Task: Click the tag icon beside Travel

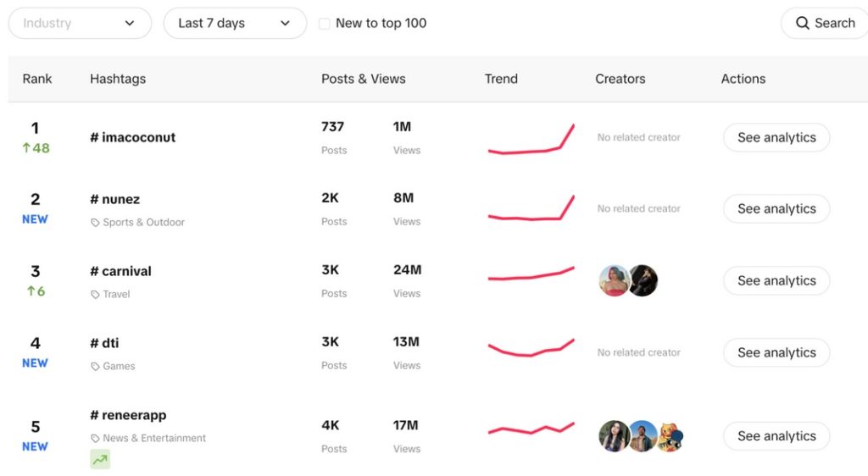Action: (x=95, y=295)
